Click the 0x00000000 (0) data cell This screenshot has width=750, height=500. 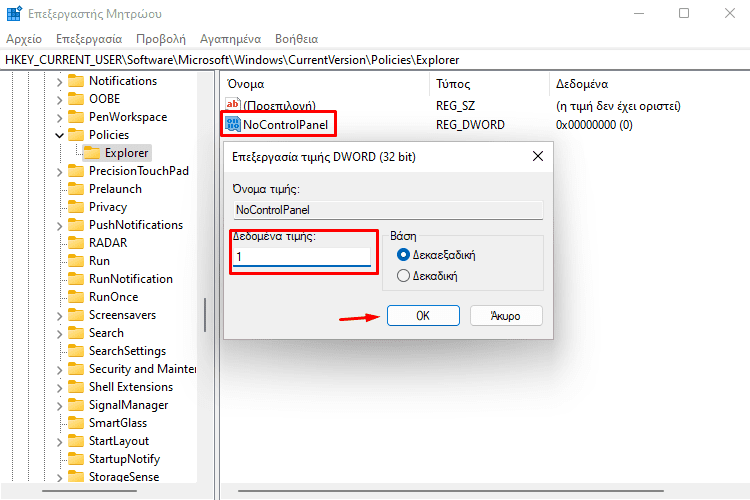[594, 125]
